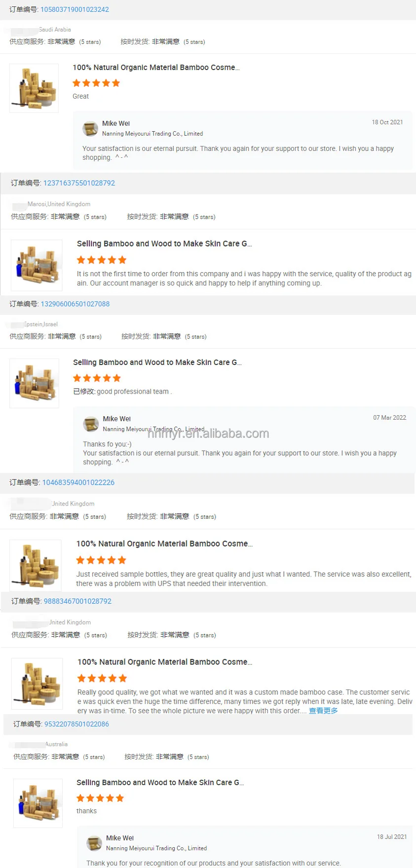This screenshot has height=868, width=416.
Task: Open blue bottle product thumbnail in Marosi review
Action: [x=37, y=265]
